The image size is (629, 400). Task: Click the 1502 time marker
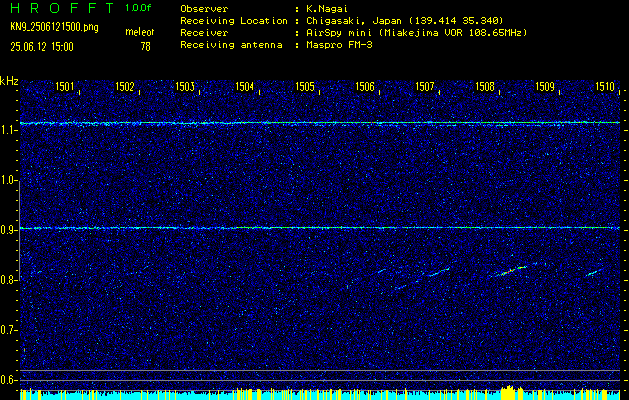click(x=125, y=86)
